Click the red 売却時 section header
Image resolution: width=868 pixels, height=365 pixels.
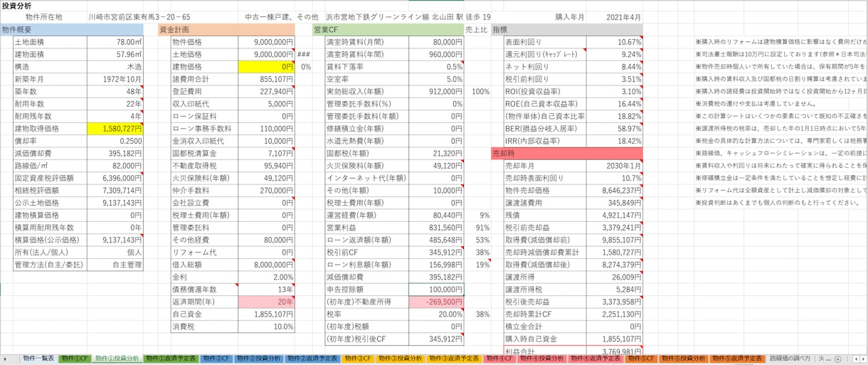point(566,154)
